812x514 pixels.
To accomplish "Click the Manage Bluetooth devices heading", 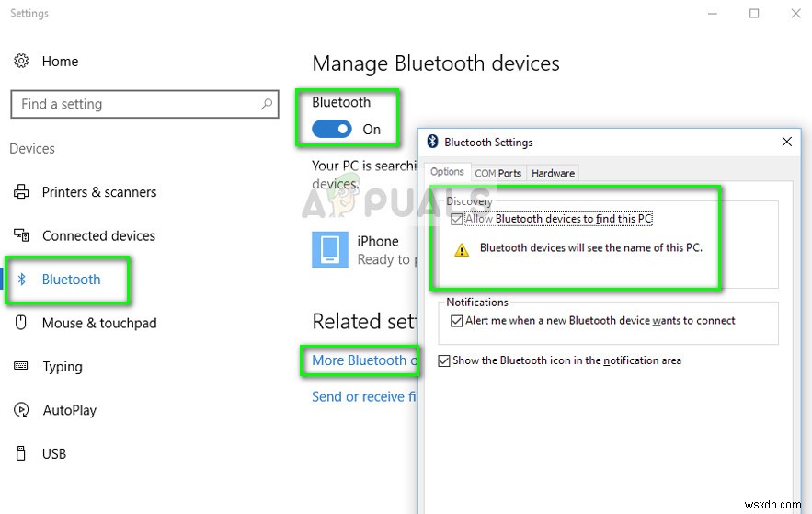I will [x=436, y=63].
